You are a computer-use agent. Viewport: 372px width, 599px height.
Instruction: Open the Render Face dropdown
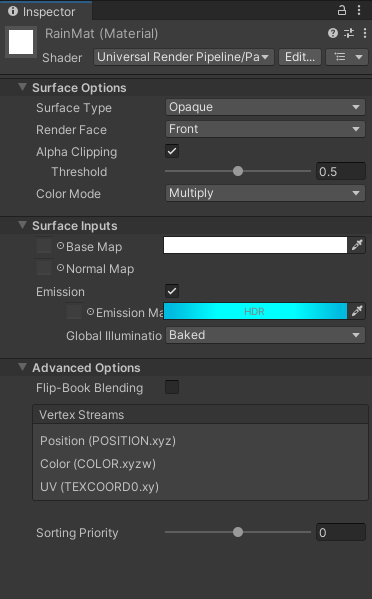point(265,129)
